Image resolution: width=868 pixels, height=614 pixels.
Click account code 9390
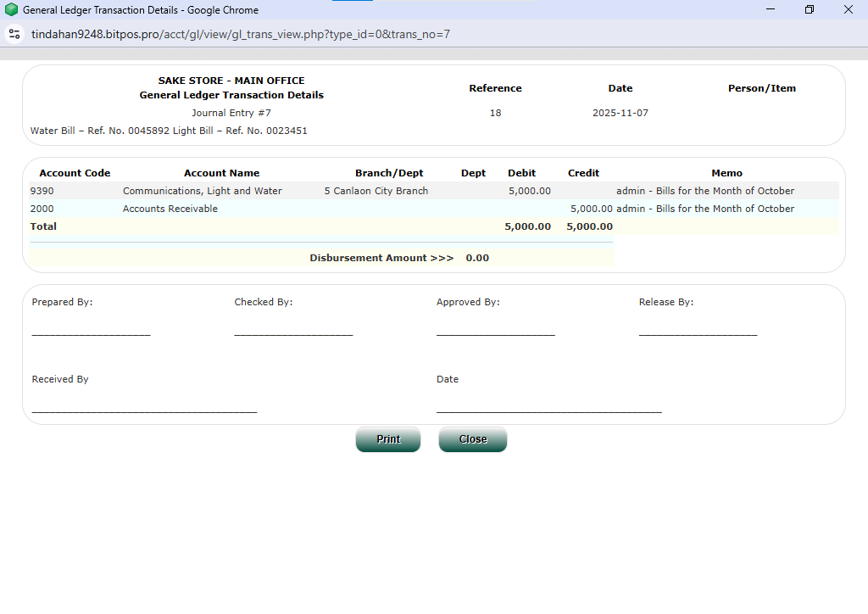42,191
